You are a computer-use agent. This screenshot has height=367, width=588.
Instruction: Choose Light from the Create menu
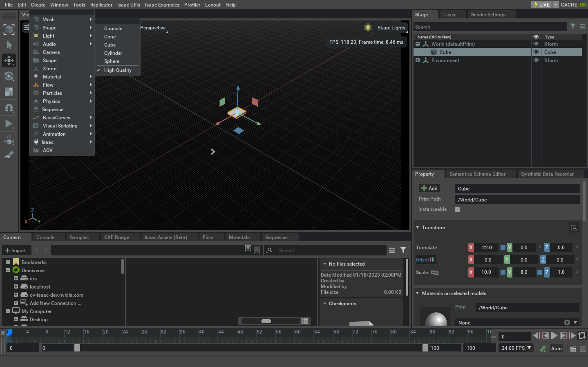click(62, 36)
